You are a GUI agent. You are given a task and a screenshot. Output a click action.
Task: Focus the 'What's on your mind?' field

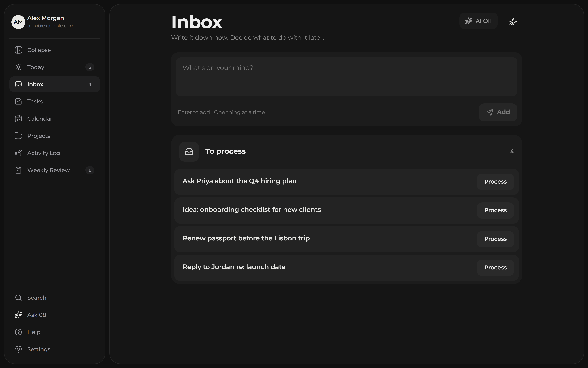point(347,77)
